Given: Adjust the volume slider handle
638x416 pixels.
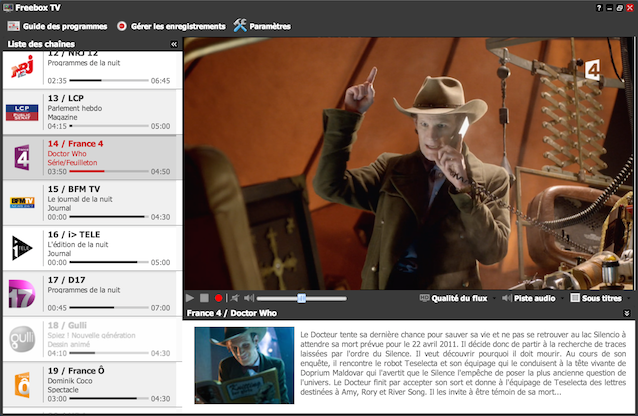Looking at the screenshot, I should pyautogui.click(x=302, y=298).
